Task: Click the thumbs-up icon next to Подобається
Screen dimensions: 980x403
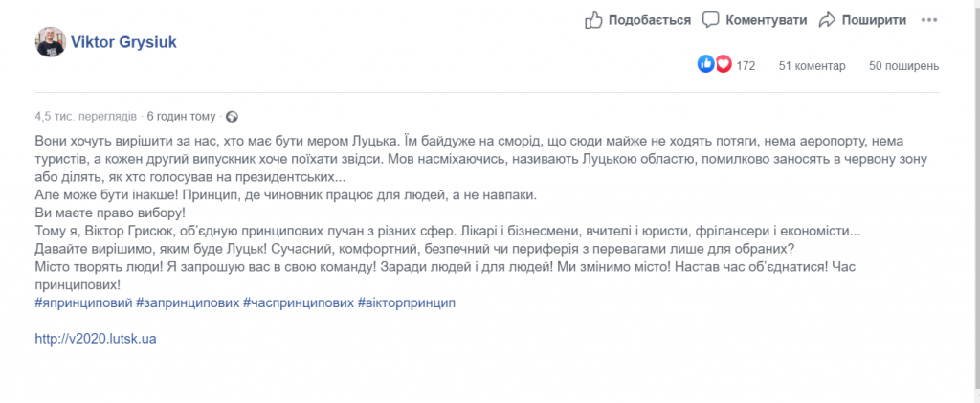Action: tap(593, 19)
